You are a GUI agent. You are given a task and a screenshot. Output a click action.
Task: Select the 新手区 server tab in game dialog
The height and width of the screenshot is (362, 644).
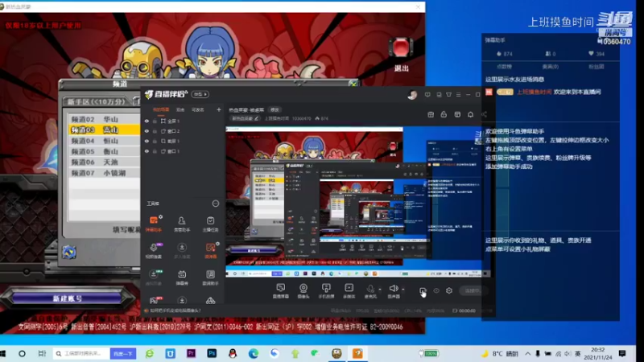click(x=97, y=101)
